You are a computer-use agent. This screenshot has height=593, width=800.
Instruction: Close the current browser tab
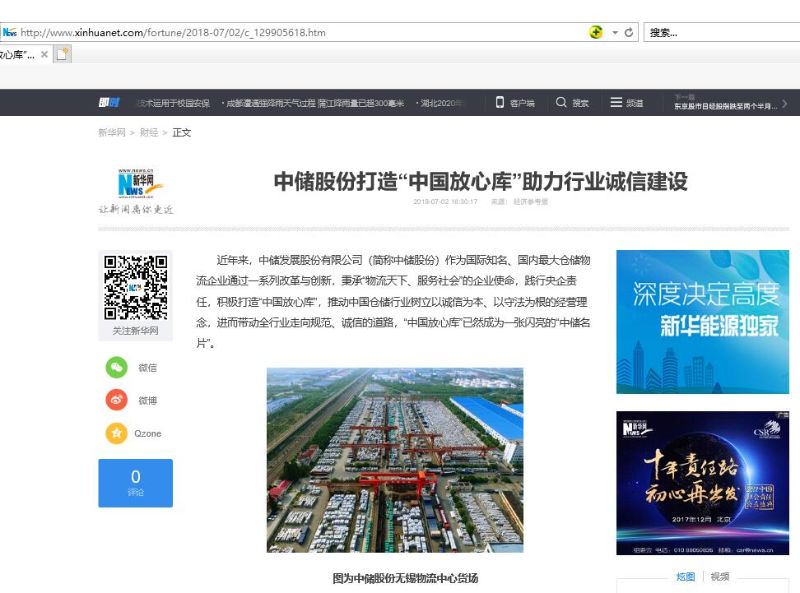[x=44, y=54]
